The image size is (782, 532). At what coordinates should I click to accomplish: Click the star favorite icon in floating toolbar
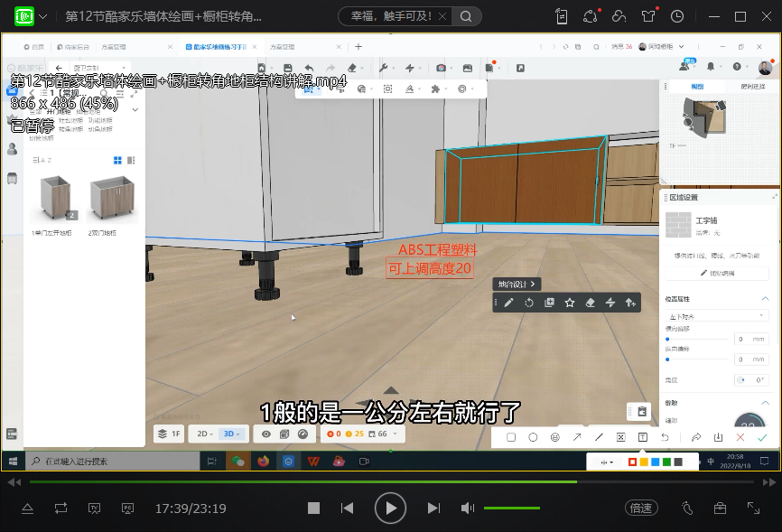[x=570, y=303]
